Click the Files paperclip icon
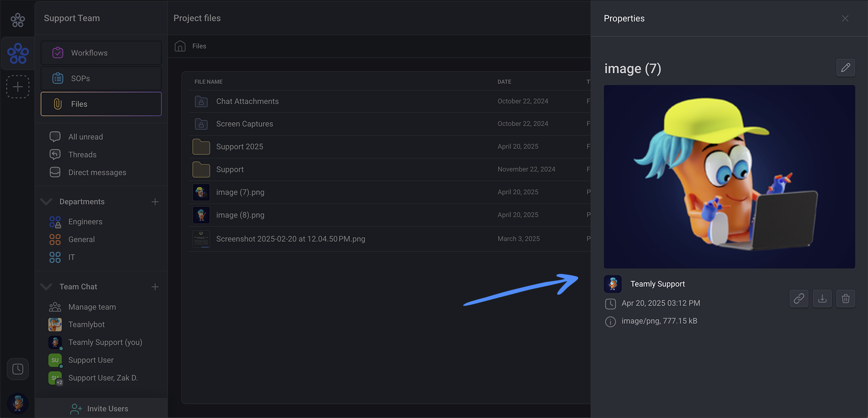This screenshot has height=418, width=868. (x=58, y=104)
